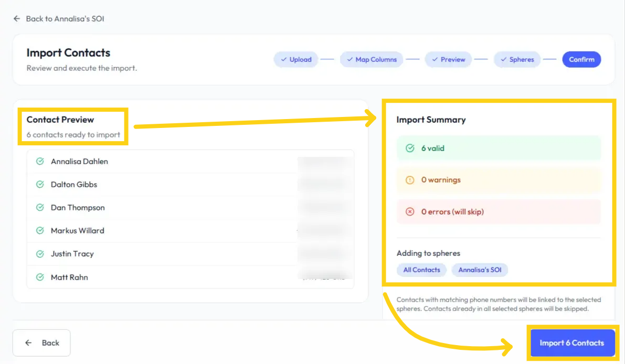Click the check icon beside Markus Willard

point(40,231)
